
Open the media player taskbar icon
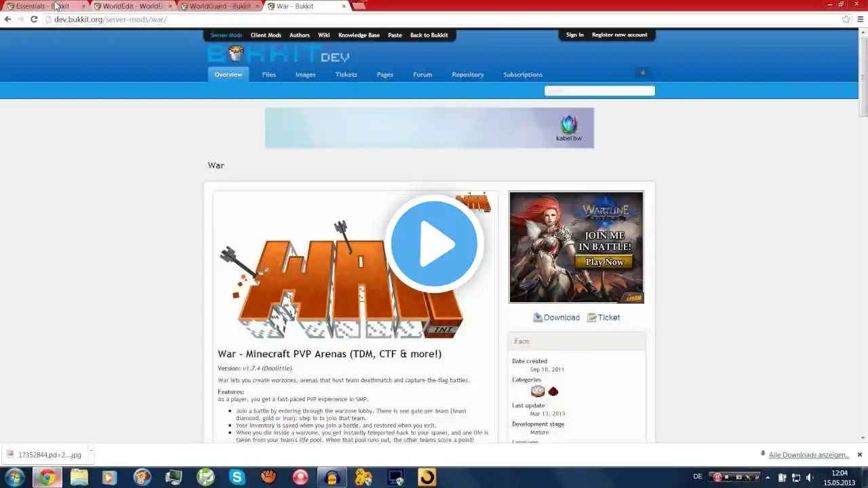tap(108, 477)
